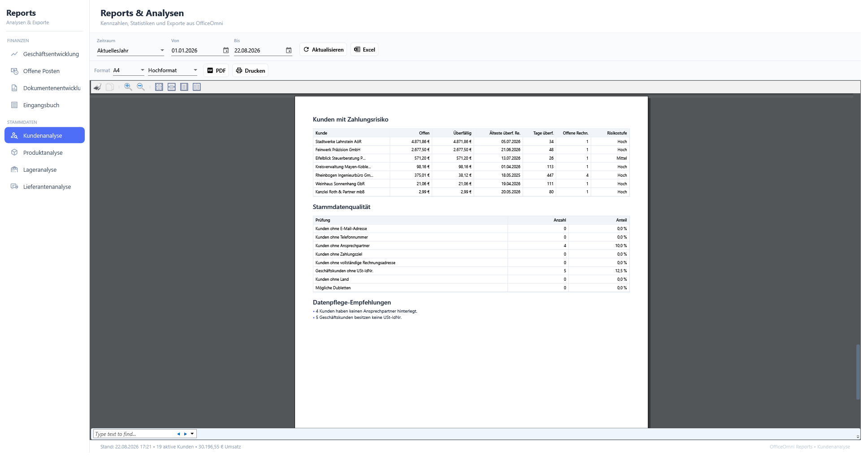Switch to two-page view
This screenshot has width=868, height=470.
(x=197, y=87)
